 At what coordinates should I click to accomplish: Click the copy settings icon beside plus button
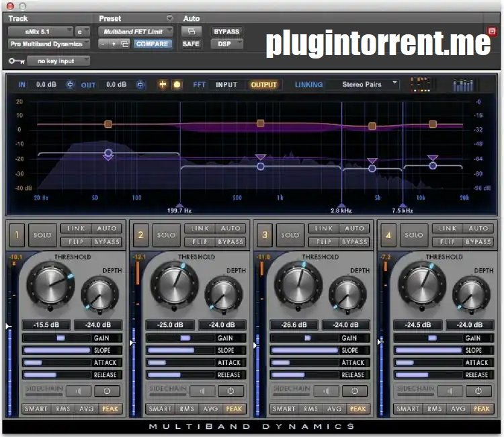[x=125, y=44]
